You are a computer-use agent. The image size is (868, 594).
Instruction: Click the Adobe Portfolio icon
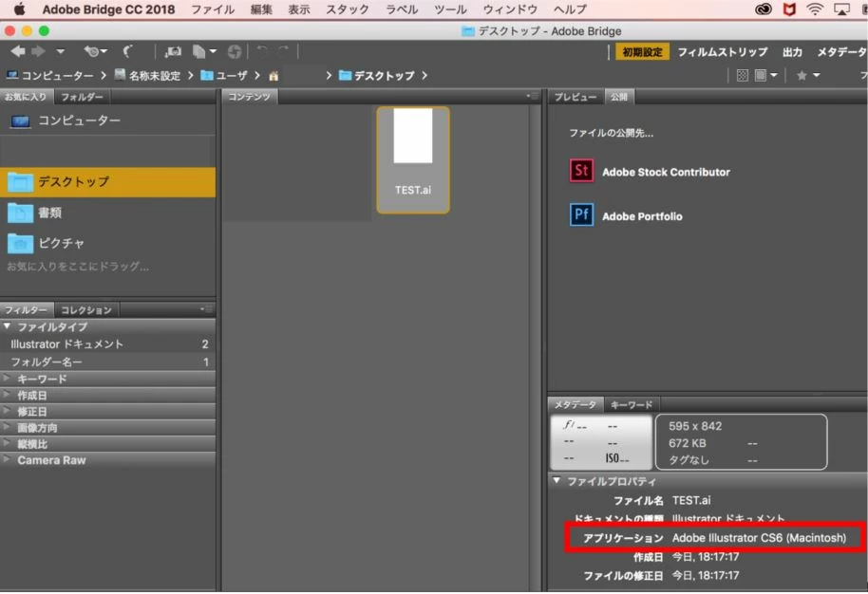point(581,214)
